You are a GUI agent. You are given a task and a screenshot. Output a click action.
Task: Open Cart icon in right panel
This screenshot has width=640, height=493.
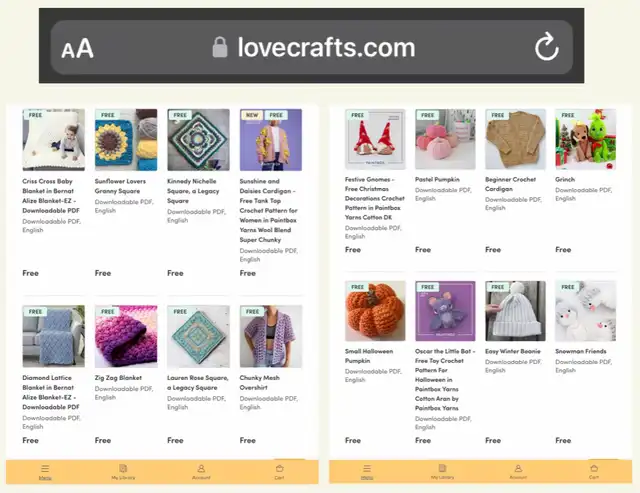click(593, 471)
